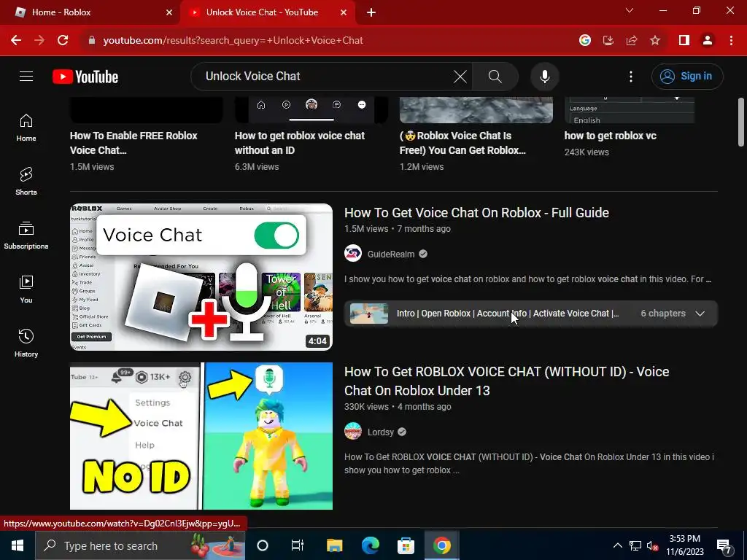Screen dimensions: 747x560
Task: Open 'How To Get ROBLOX VOICE CHAT (WITHOUT ID)' title
Action: (506, 381)
